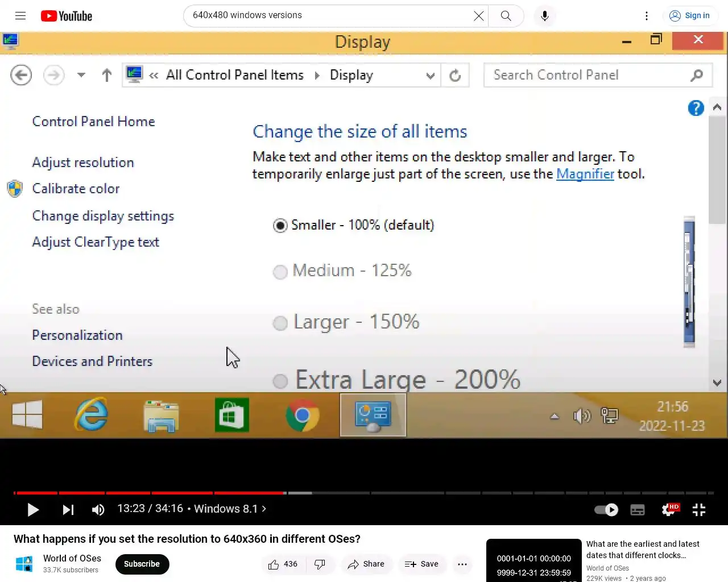Viewport: 728px width, 582px height.
Task: Select Larger - 150% radio button
Action: [280, 323]
